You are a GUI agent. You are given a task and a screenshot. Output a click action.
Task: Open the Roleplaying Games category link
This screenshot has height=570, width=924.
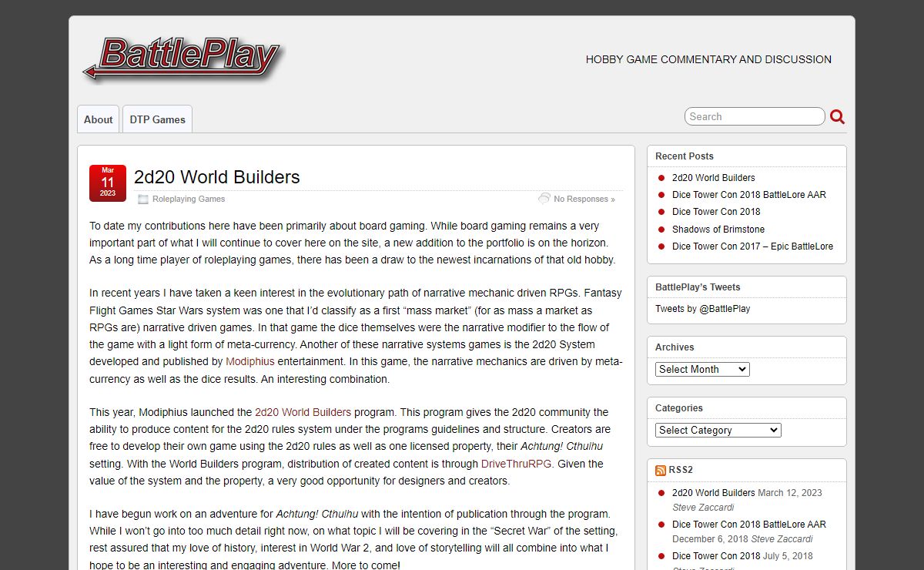coord(189,199)
